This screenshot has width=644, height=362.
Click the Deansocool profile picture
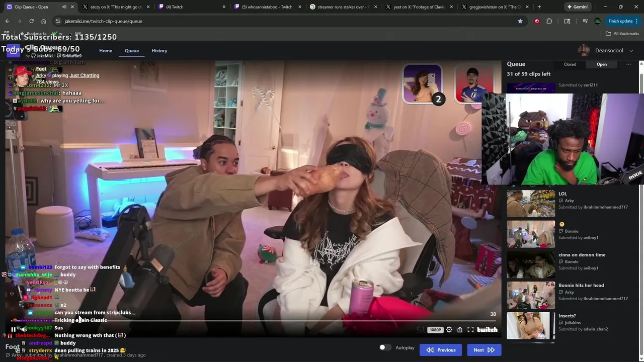click(x=584, y=51)
